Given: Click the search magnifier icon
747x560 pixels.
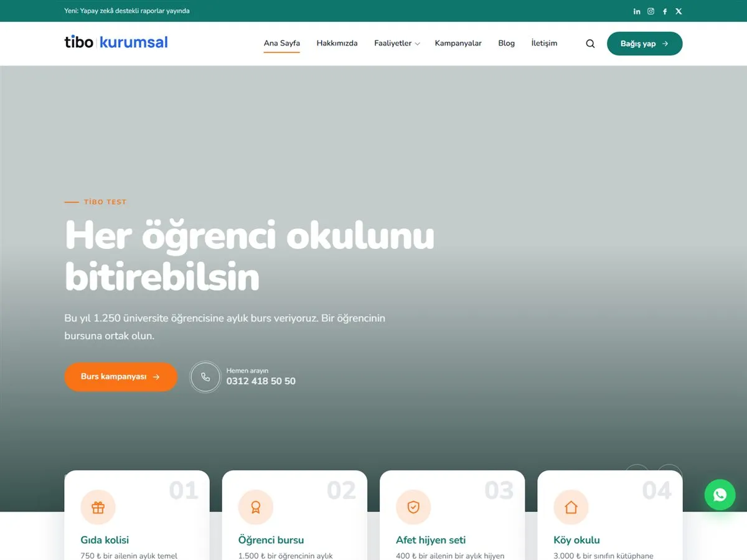Looking at the screenshot, I should point(590,44).
